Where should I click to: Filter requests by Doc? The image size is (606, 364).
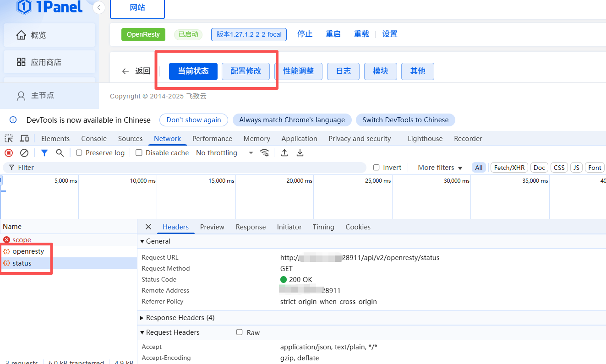(x=539, y=168)
